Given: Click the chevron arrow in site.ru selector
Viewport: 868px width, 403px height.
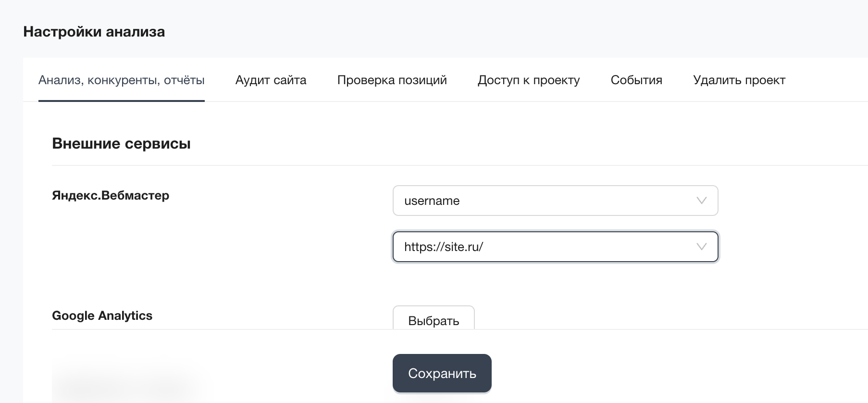Looking at the screenshot, I should click(x=701, y=247).
